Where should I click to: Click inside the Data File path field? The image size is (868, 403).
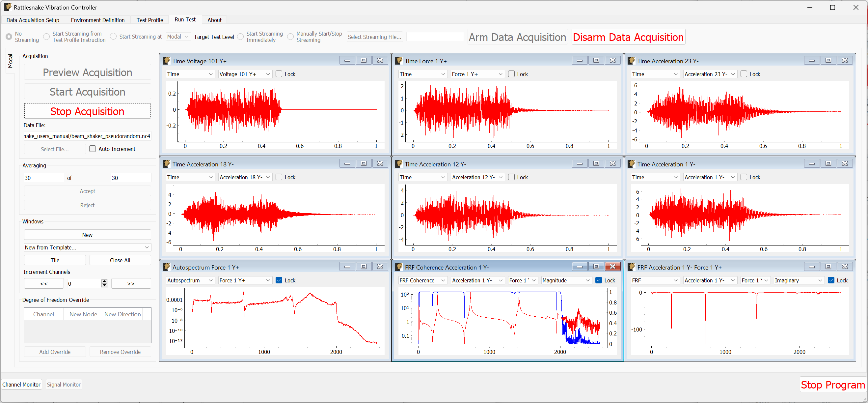87,136
